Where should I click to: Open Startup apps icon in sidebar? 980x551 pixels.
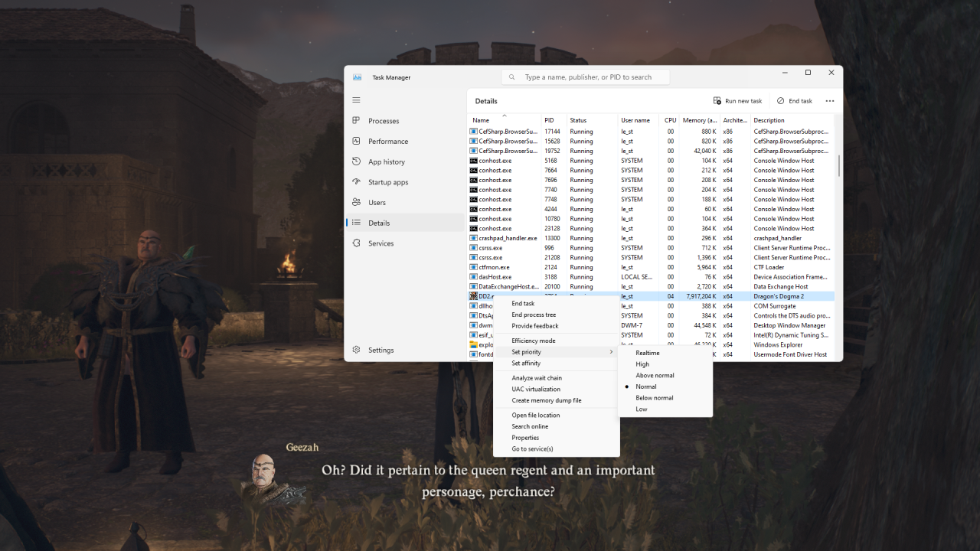(x=356, y=182)
